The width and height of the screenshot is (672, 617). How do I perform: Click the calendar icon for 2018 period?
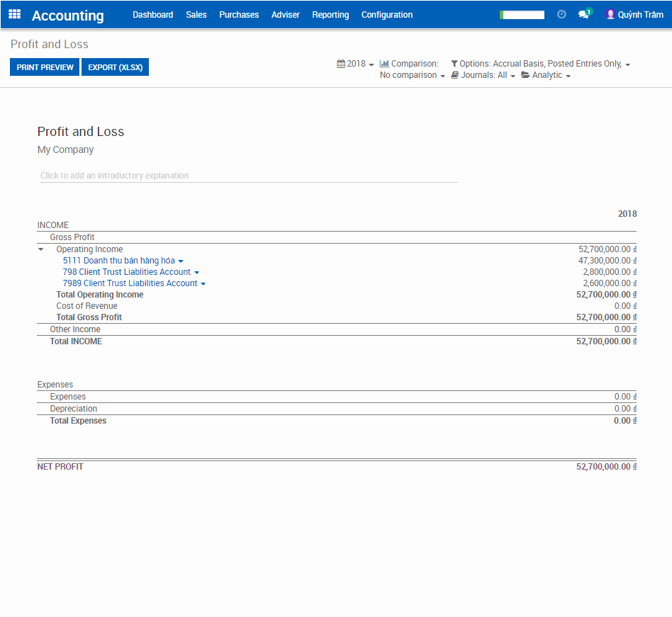click(341, 64)
